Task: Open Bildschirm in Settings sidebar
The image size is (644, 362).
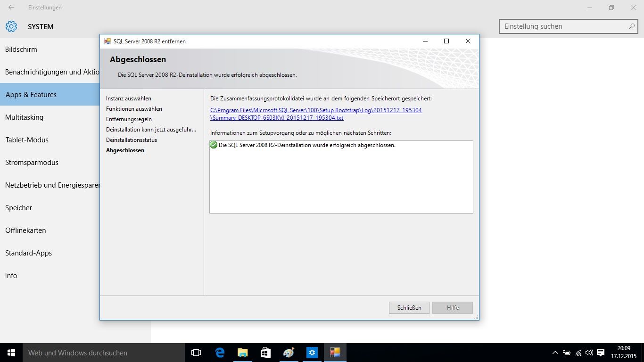Action: (50, 49)
